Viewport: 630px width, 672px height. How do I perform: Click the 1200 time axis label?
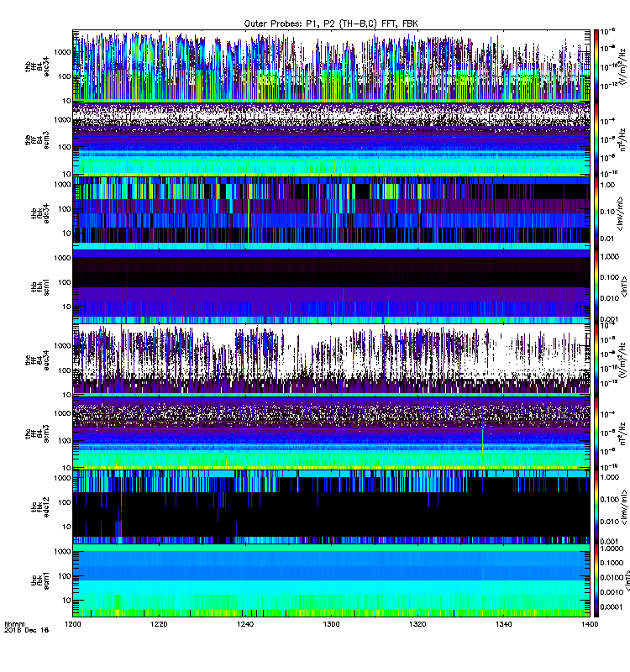tap(73, 624)
